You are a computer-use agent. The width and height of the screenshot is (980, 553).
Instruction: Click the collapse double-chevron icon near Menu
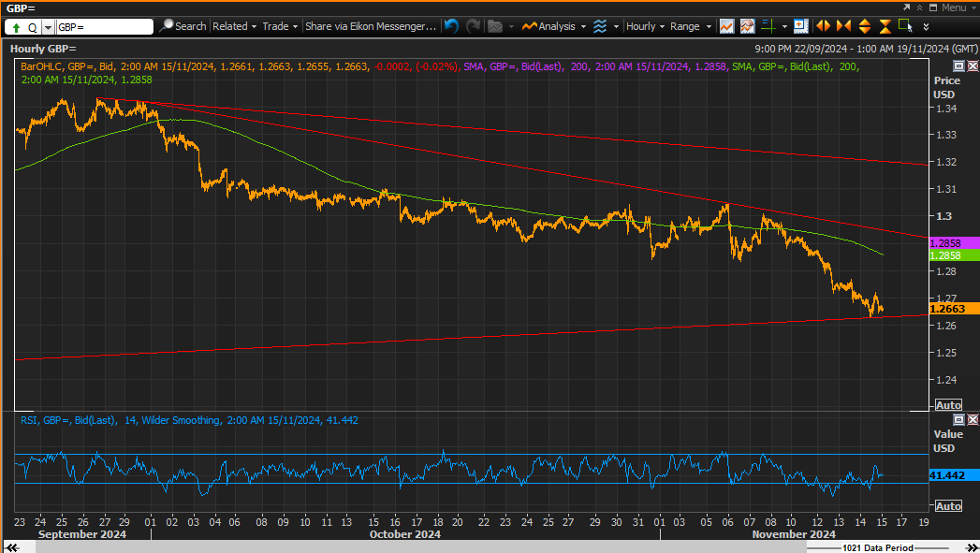point(919,7)
